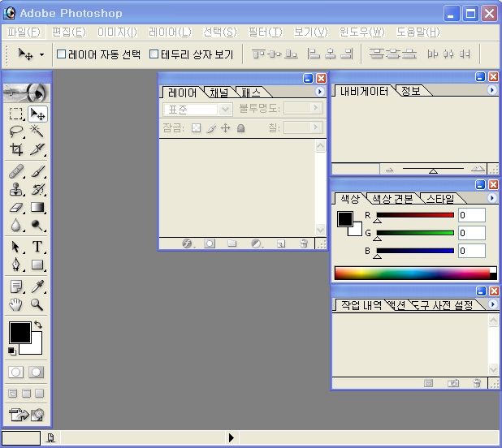Open the tool preset picker arrow
Image resolution: width=502 pixels, height=448 pixels.
[x=41, y=55]
